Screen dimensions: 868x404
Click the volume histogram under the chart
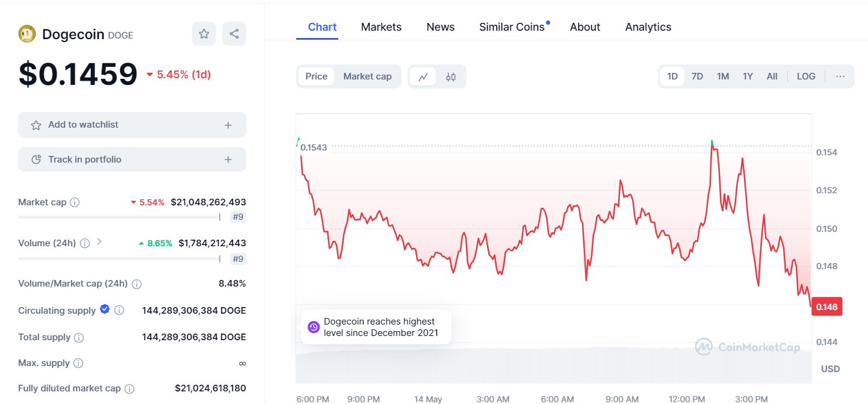coord(553,364)
